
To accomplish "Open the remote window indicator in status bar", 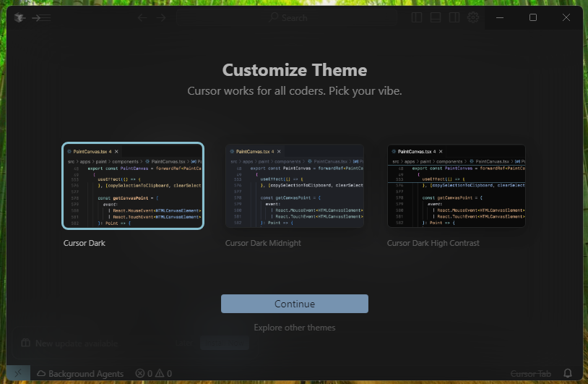I will pos(18,373).
